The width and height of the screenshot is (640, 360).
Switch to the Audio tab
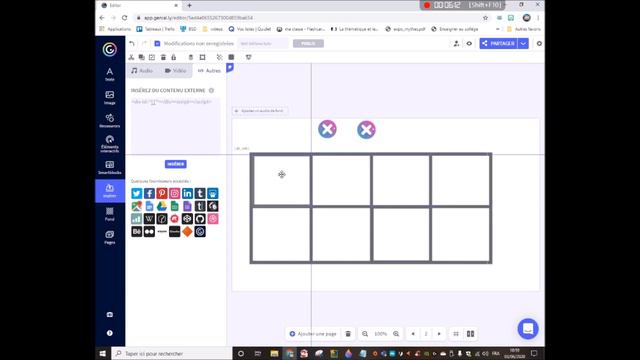pos(142,71)
